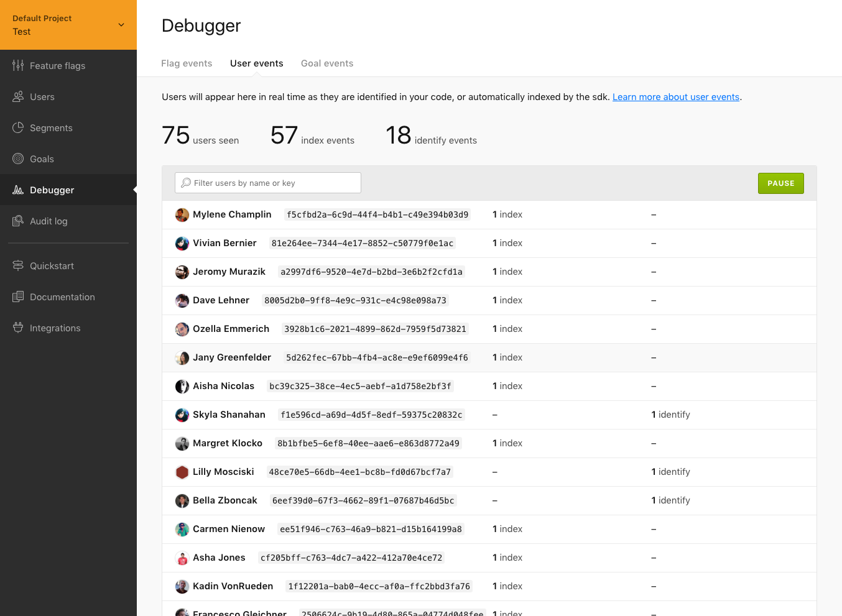The width and height of the screenshot is (842, 616).
Task: Click the Segments pie chart icon
Action: click(x=18, y=127)
